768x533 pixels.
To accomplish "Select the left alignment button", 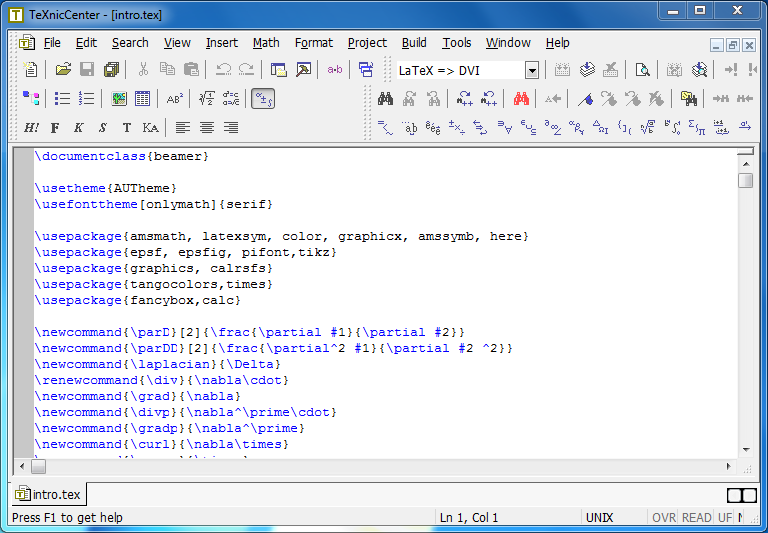I will [x=183, y=128].
